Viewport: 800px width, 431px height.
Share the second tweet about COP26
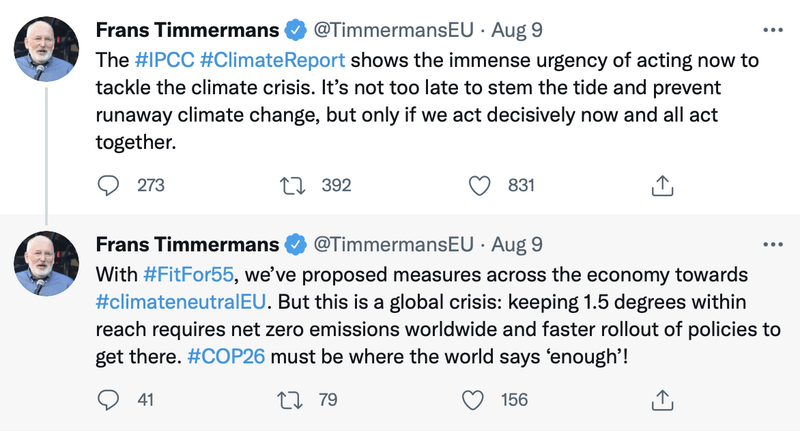pos(662,400)
